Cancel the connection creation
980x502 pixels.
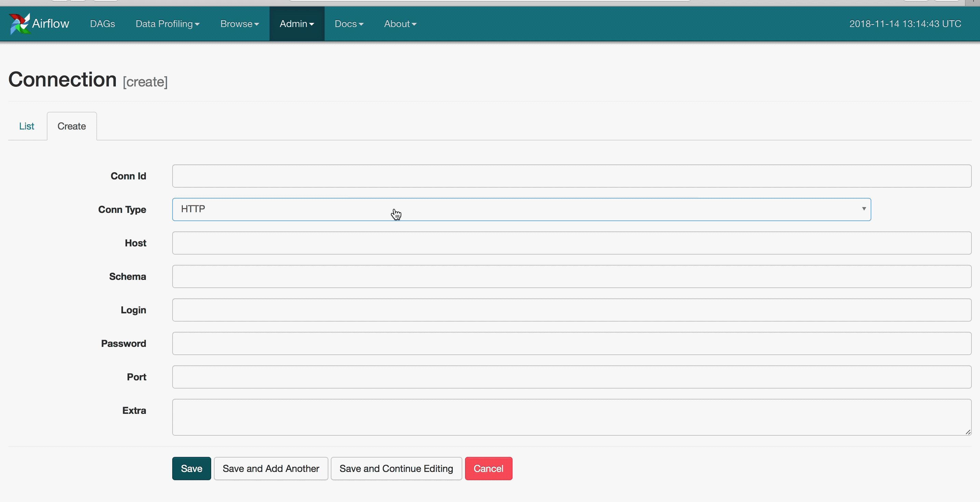(x=488, y=468)
